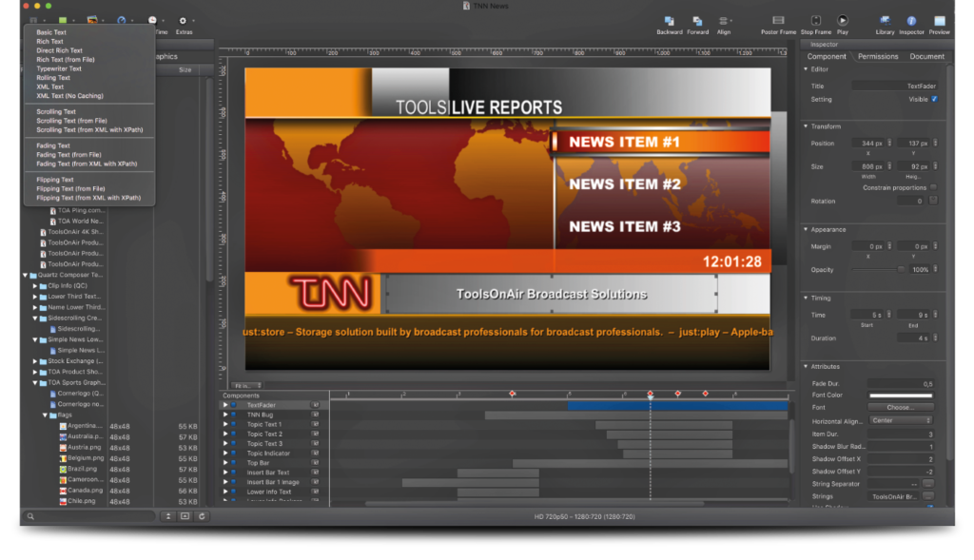
Task: Expand the TextFader component row
Action: coord(225,405)
